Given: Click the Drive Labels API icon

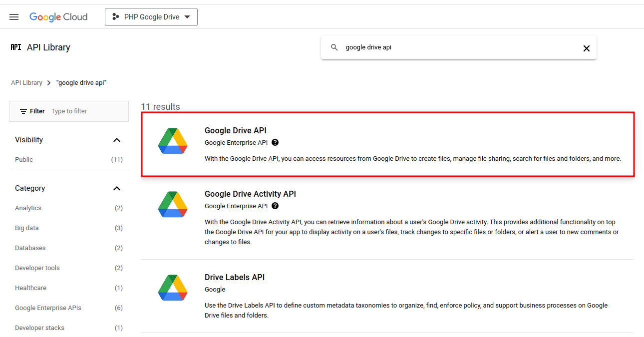Looking at the screenshot, I should pyautogui.click(x=173, y=288).
